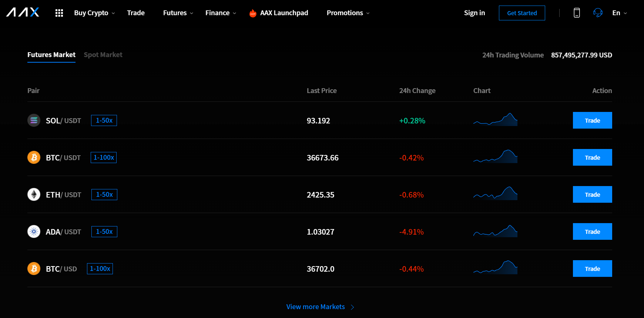The image size is (644, 318).
Task: Click the BTC/USD bitcoin icon
Action: pos(34,269)
